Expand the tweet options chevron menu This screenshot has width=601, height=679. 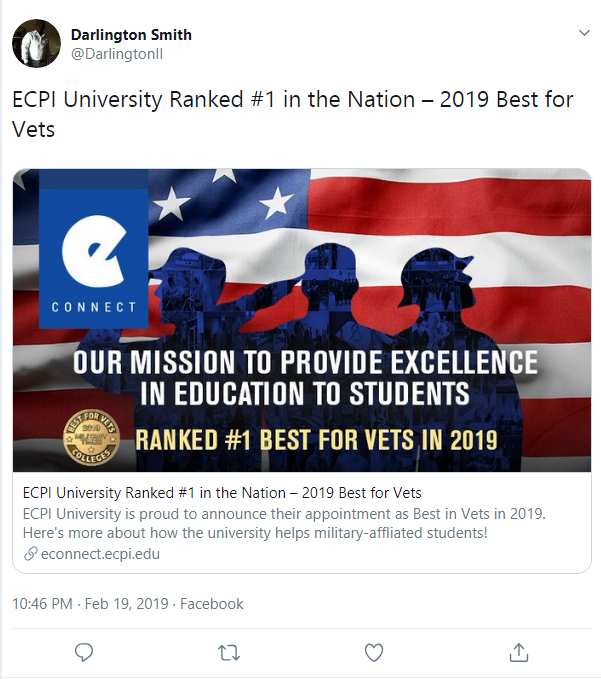coord(584,33)
